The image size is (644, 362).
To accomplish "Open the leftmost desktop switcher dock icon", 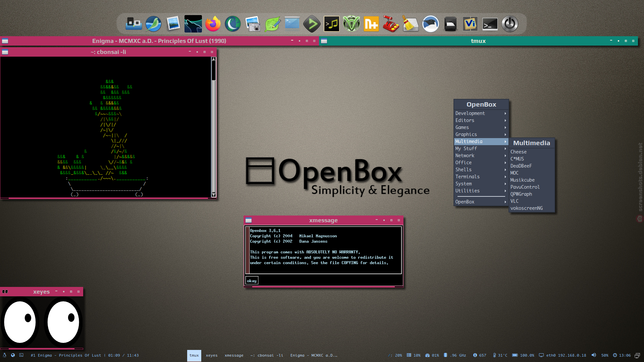I will pyautogui.click(x=133, y=24).
